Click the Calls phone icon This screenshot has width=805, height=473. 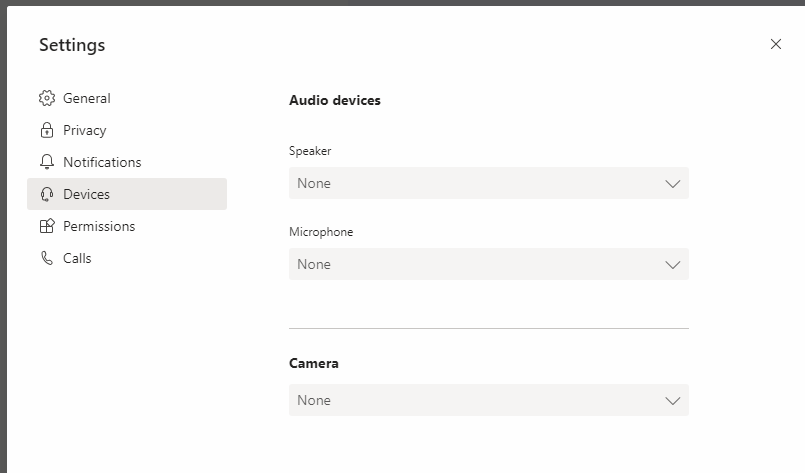47,258
